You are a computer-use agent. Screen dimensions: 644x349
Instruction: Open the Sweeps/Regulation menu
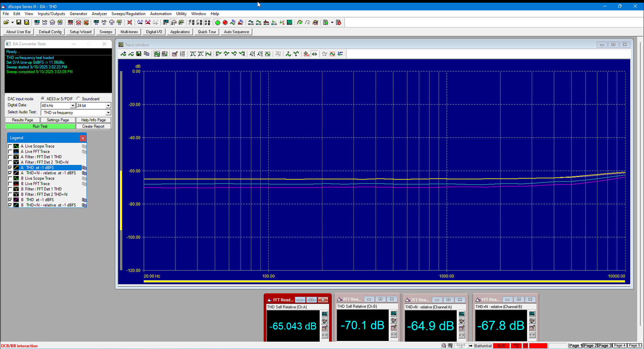coord(128,14)
